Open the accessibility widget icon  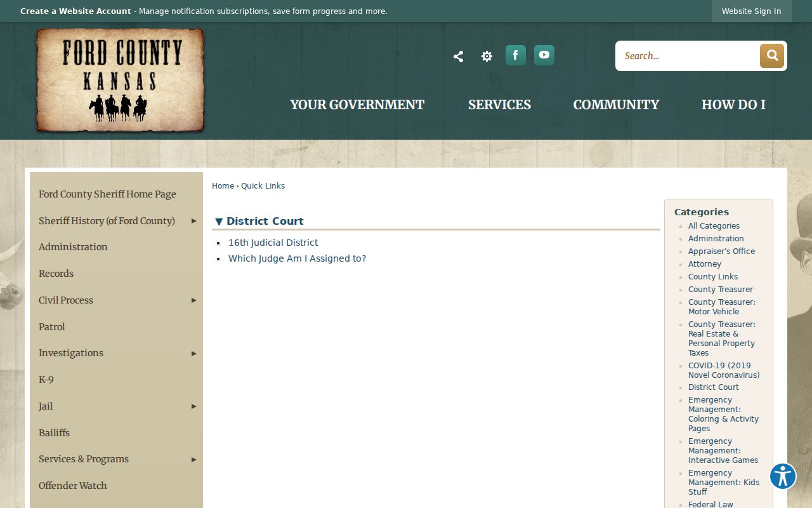pyautogui.click(x=783, y=476)
